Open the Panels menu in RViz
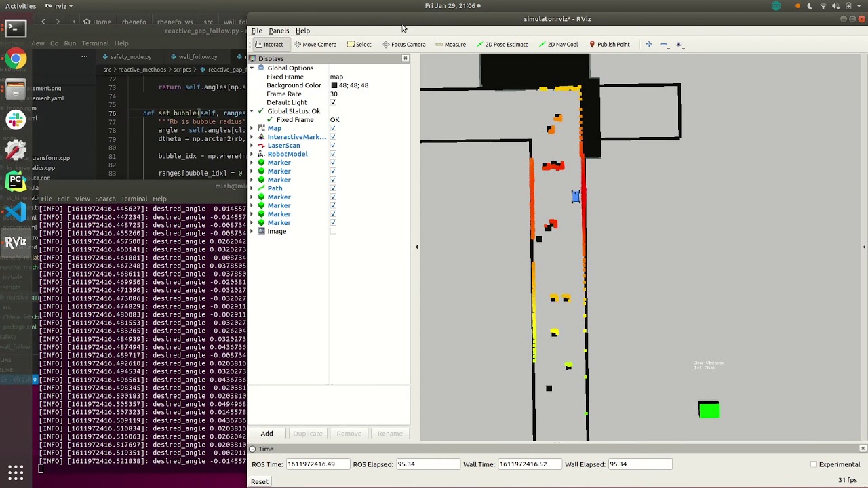 [x=279, y=30]
